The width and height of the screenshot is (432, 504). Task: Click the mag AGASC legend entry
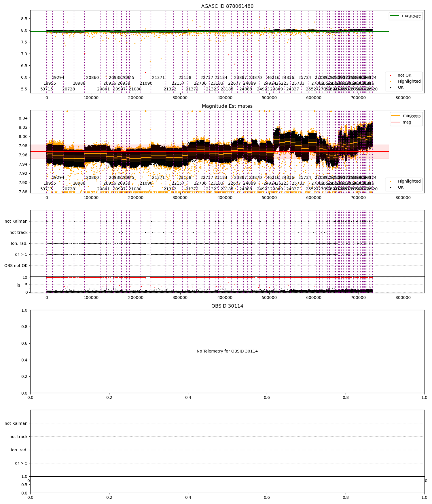[406, 16]
